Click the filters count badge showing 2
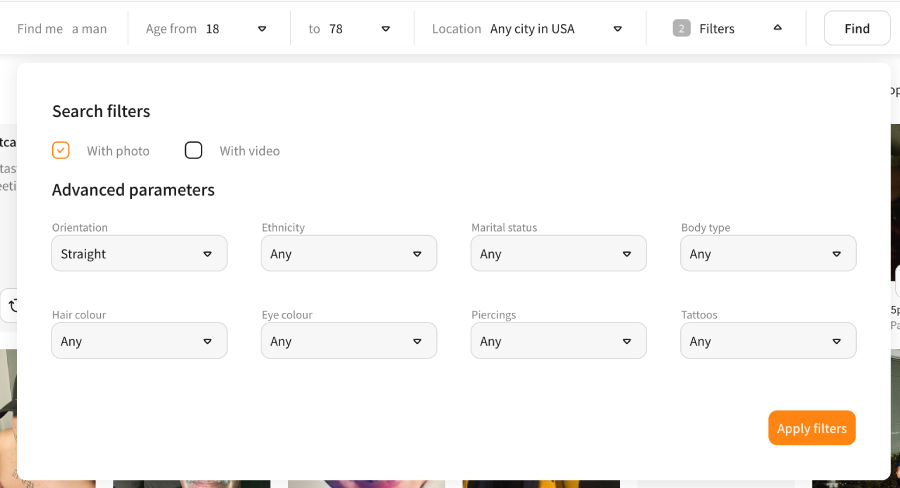 (x=681, y=28)
